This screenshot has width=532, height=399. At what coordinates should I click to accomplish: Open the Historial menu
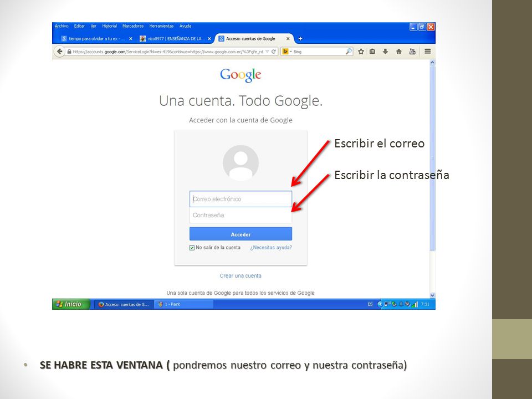(x=109, y=26)
